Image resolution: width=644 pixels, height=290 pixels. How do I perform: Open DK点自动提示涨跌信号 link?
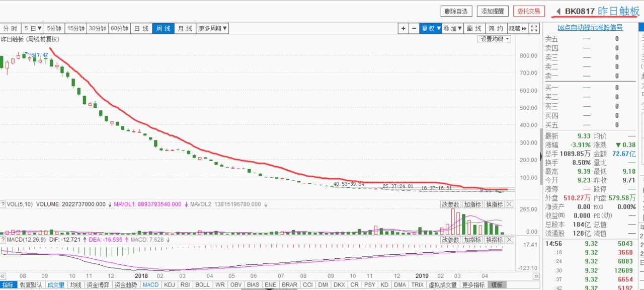(x=590, y=28)
